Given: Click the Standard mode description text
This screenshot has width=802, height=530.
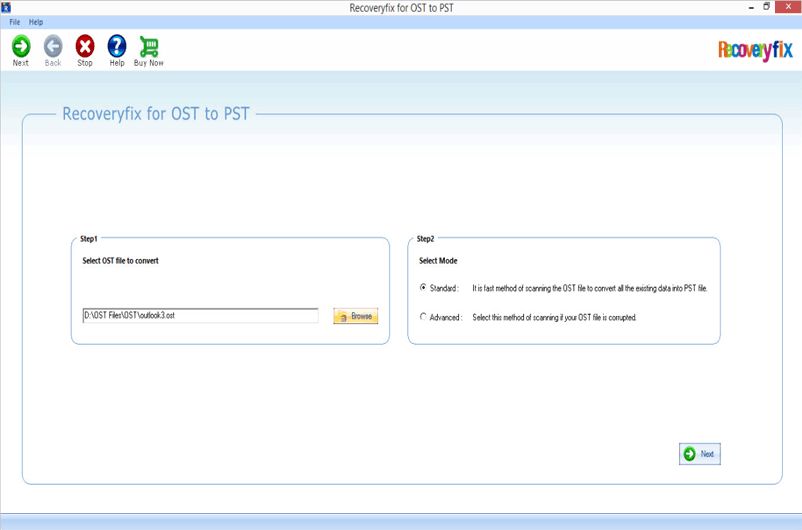Looking at the screenshot, I should coord(590,288).
